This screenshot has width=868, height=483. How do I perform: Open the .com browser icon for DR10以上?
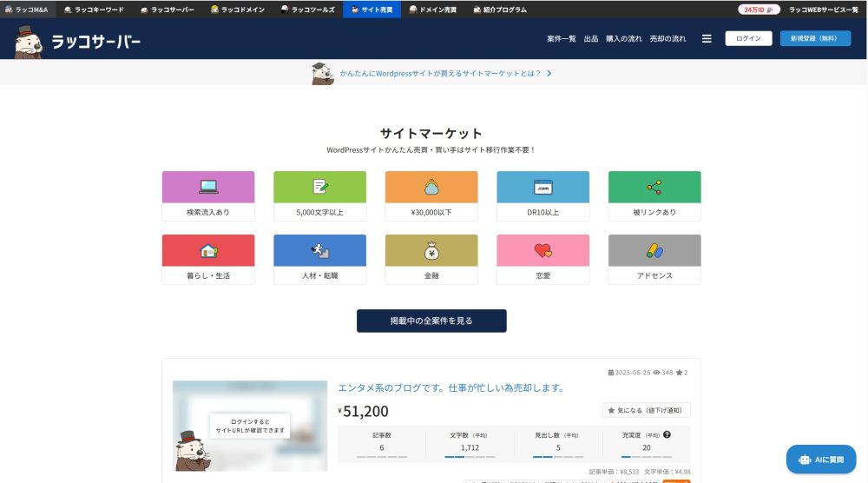coord(542,187)
